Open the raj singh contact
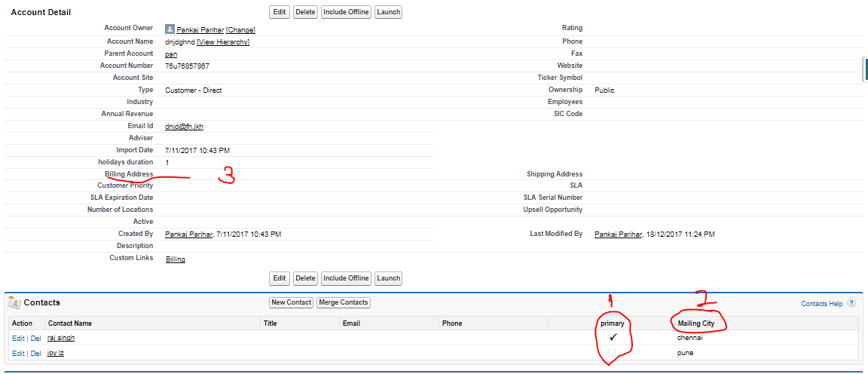868x374 pixels. (62, 338)
